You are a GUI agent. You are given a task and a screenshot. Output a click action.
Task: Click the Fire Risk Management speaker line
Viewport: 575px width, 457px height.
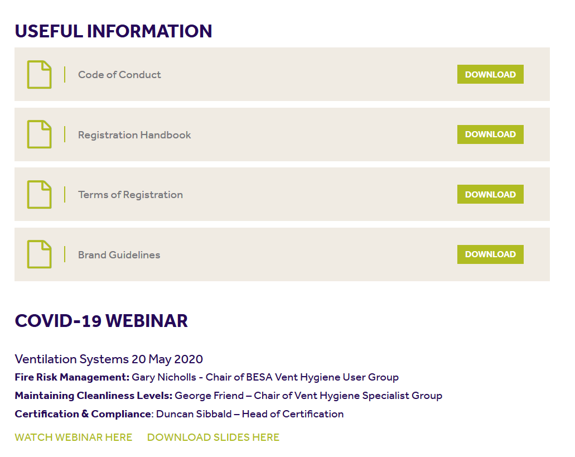click(x=206, y=377)
